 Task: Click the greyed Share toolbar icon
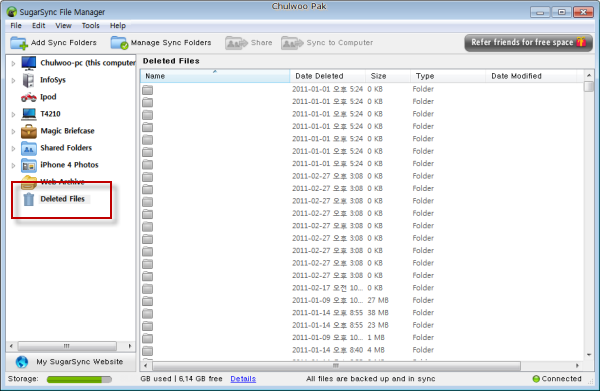coord(236,43)
